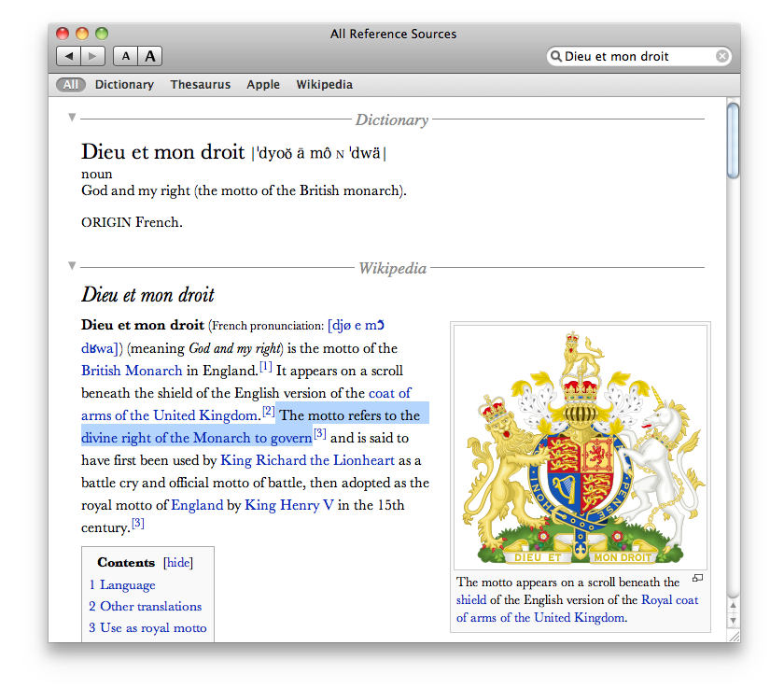The height and width of the screenshot is (688, 784).
Task: Open the British Monarch link
Action: [x=132, y=371]
